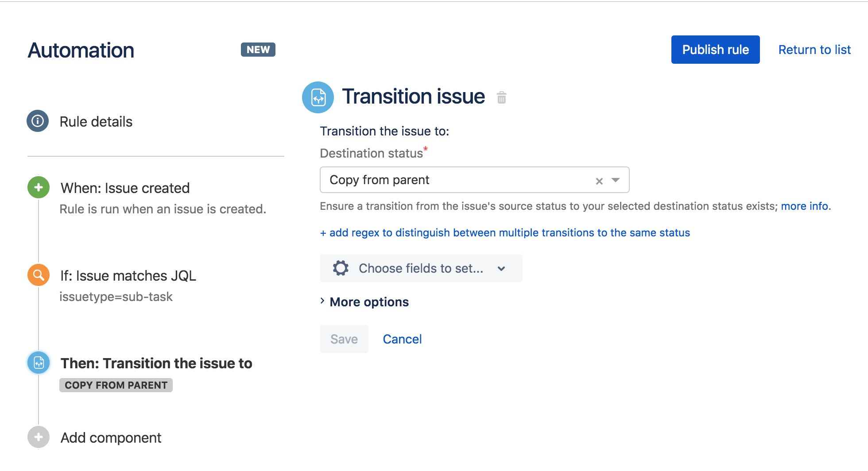
Task: Select the If: Issue matches JQL step
Action: click(x=128, y=275)
